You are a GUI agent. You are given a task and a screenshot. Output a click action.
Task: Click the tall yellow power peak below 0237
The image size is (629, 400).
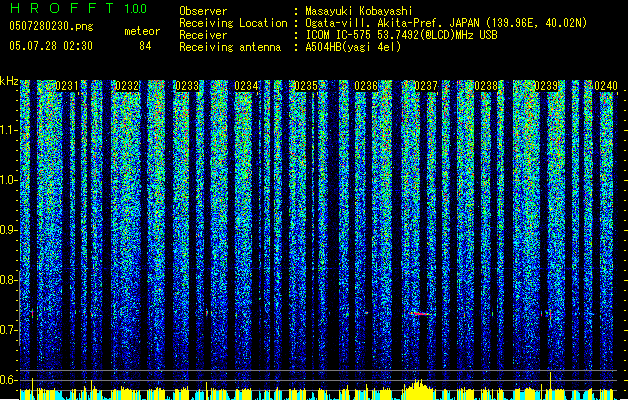click(x=418, y=389)
